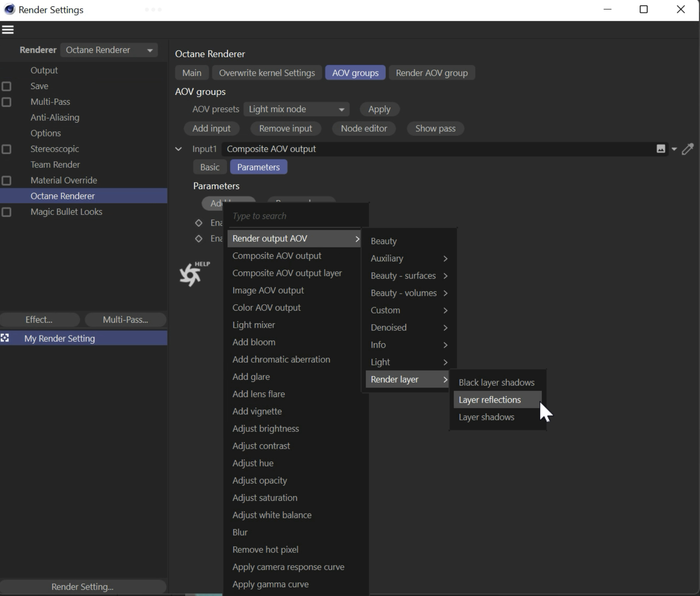Click the first Ena keyframe diamond icon

pos(199,223)
